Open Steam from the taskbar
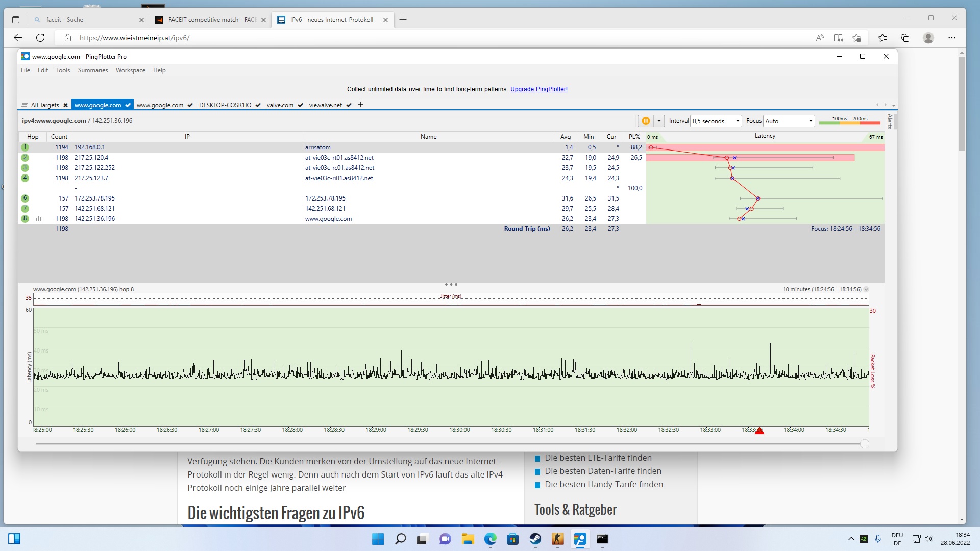This screenshot has width=980, height=551. tap(535, 539)
